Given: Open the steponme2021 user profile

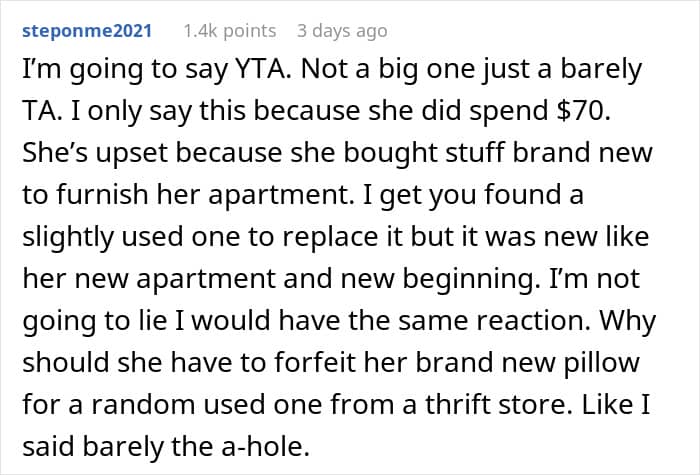Looking at the screenshot, I should 87,31.
